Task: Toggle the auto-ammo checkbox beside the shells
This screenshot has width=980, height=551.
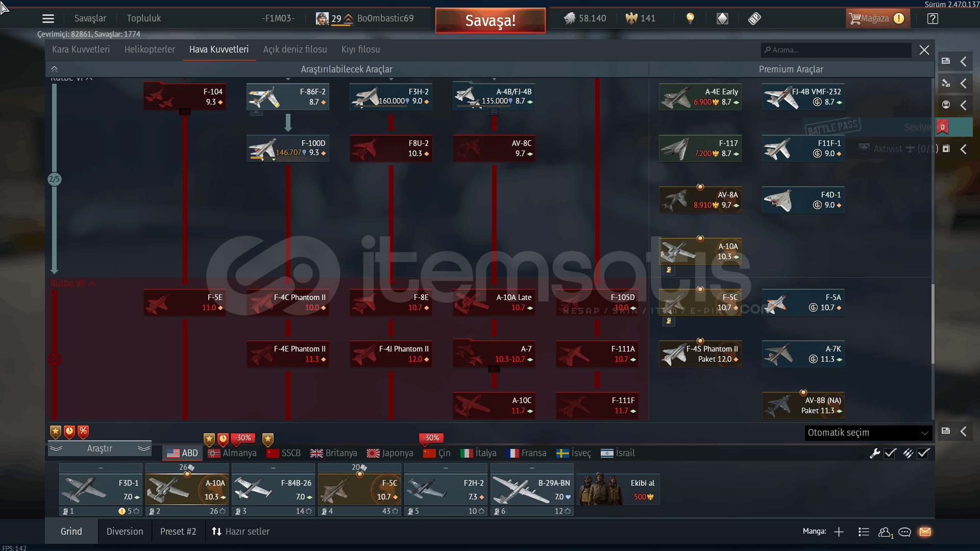Action: 923,453
